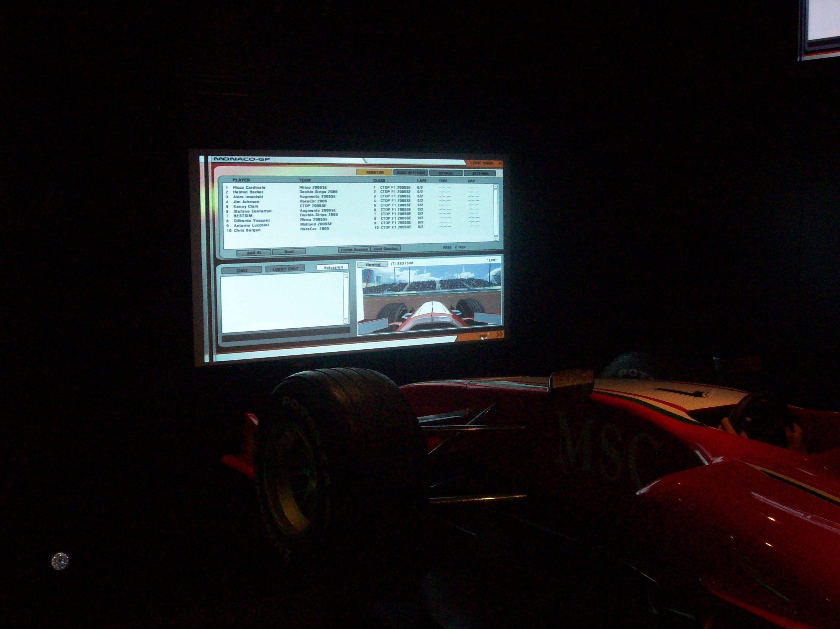Image resolution: width=840 pixels, height=629 pixels.
Task: Click the Boot button
Action: coord(289,252)
